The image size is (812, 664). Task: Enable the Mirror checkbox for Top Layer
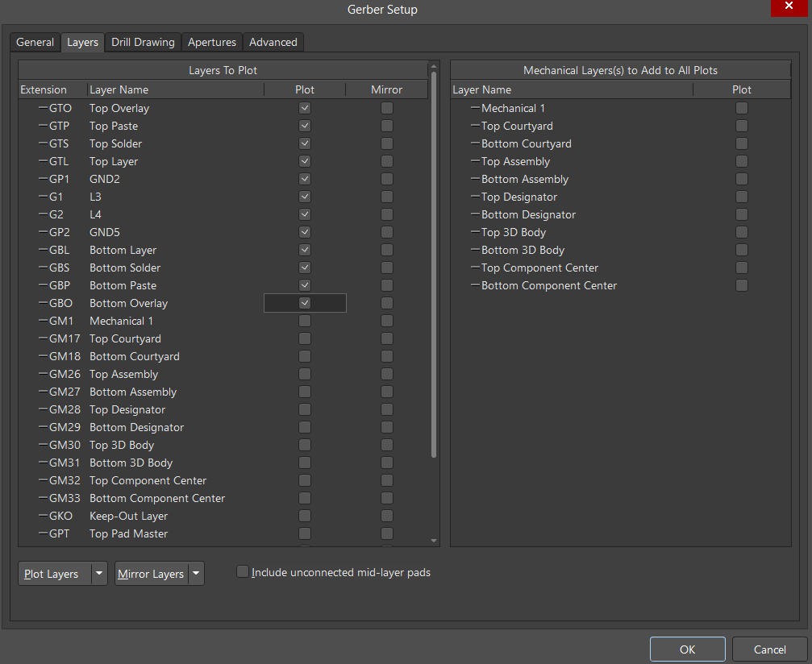click(x=387, y=161)
